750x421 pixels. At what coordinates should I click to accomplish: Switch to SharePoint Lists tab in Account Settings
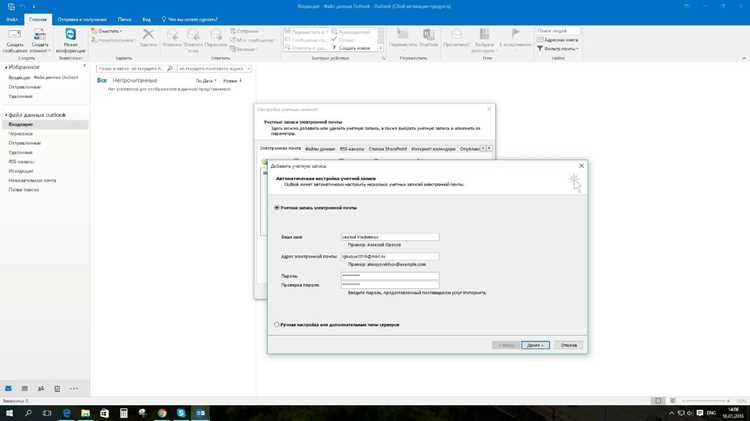tap(387, 149)
